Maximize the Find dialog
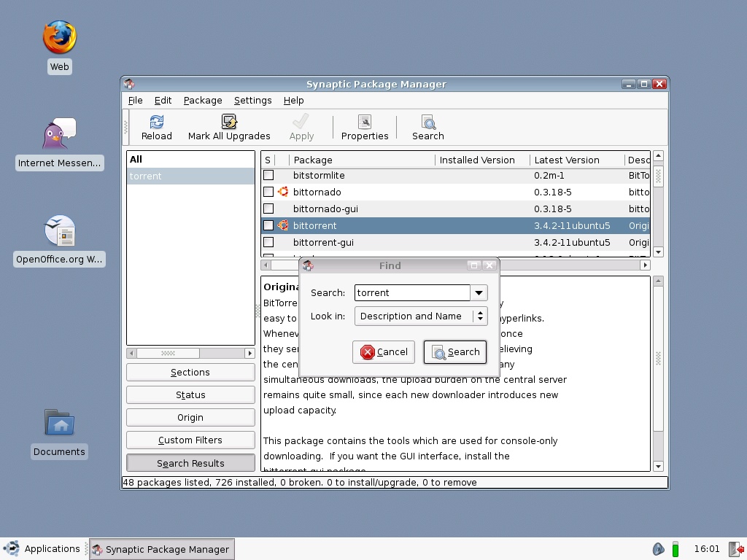 (474, 265)
